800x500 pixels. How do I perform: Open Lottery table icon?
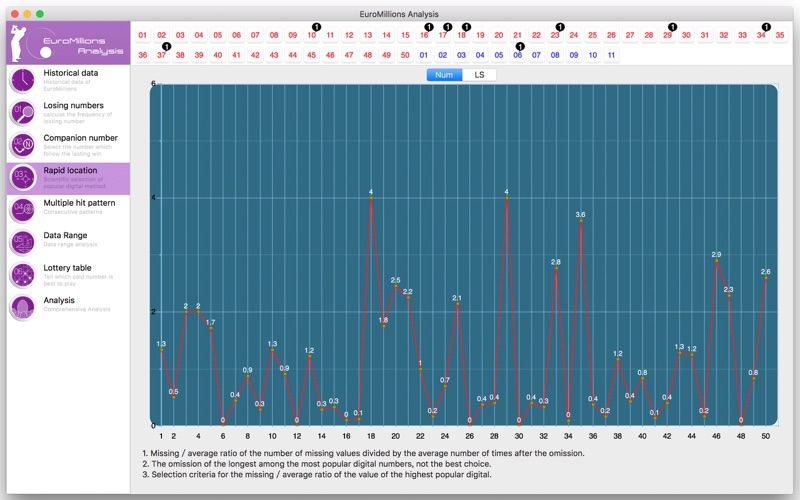click(x=23, y=276)
